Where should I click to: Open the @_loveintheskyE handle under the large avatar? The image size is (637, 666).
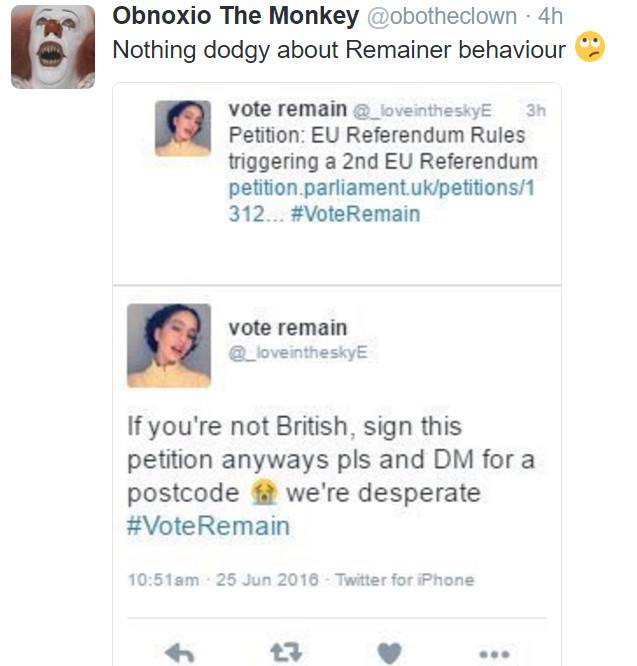[298, 352]
